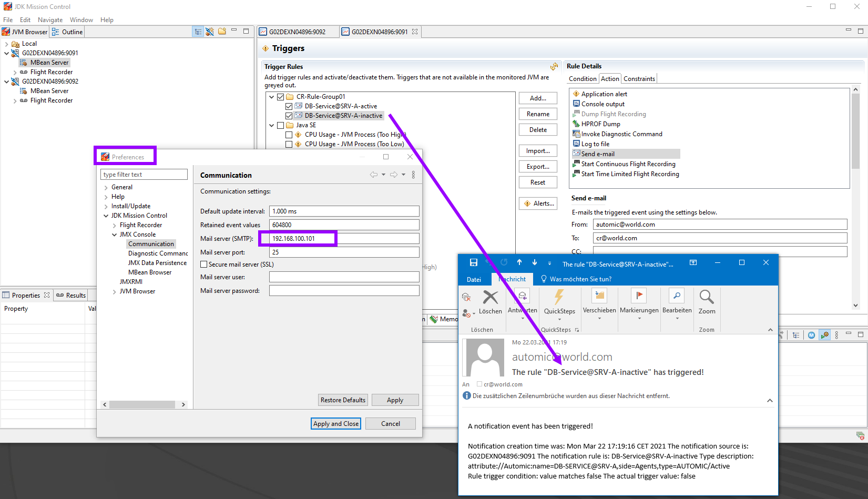Click Preferences tree horizontal scrollbar
Screen dimensions: 868x499
tap(142, 404)
